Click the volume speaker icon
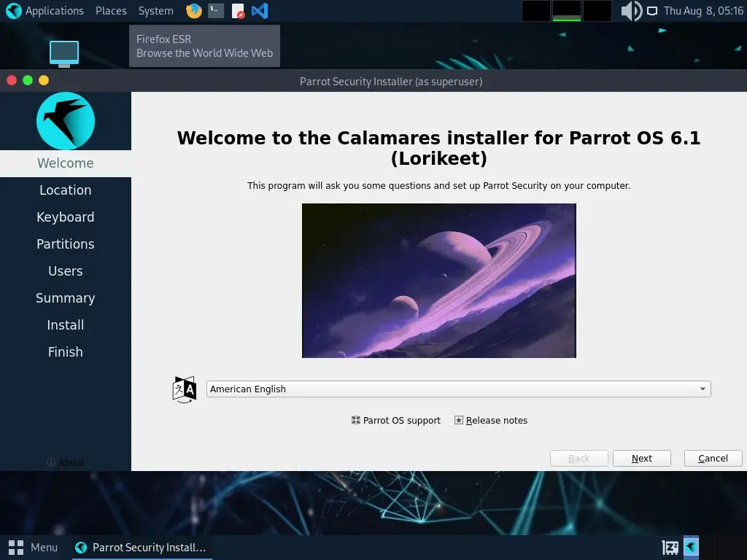 coord(630,11)
